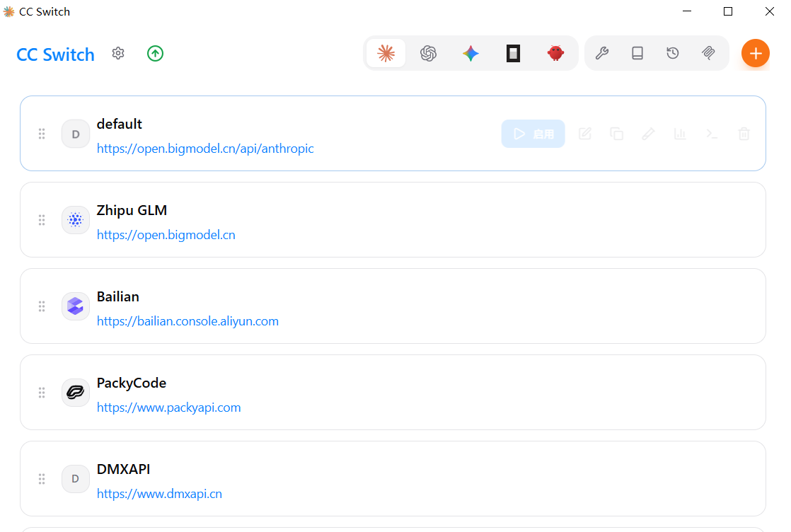
Task: Duplicate the default provider with copy icon
Action: click(616, 134)
